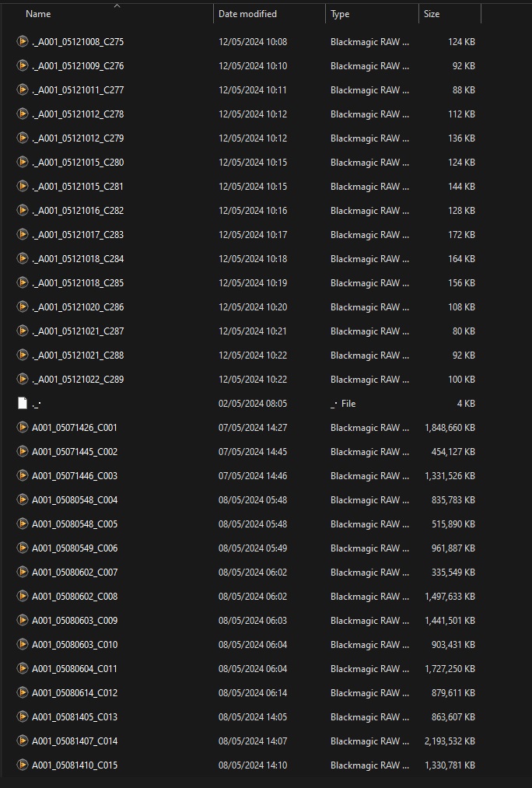
Task: Click icon of ._A001_05121021_C288 file
Action: point(22,355)
